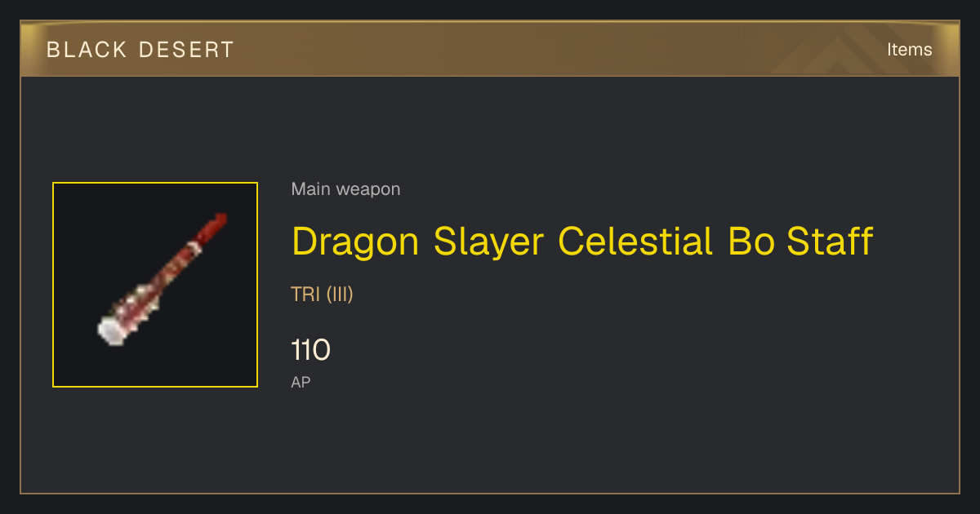Click the word Staff in item name
The width and height of the screenshot is (980, 514).
click(831, 241)
